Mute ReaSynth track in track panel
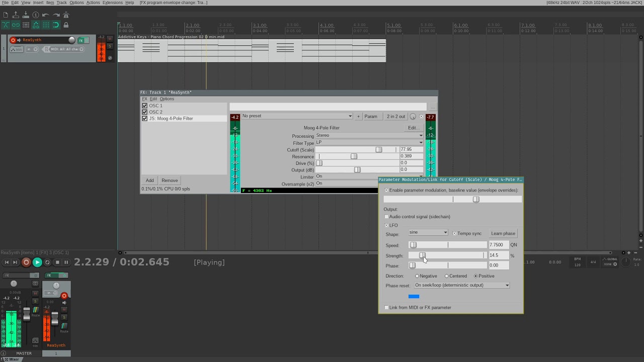Image resolution: width=644 pixels, height=362 pixels. tap(110, 39)
